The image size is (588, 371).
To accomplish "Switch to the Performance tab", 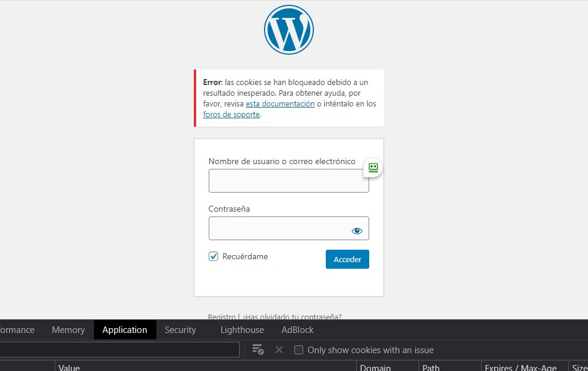I will pyautogui.click(x=17, y=330).
